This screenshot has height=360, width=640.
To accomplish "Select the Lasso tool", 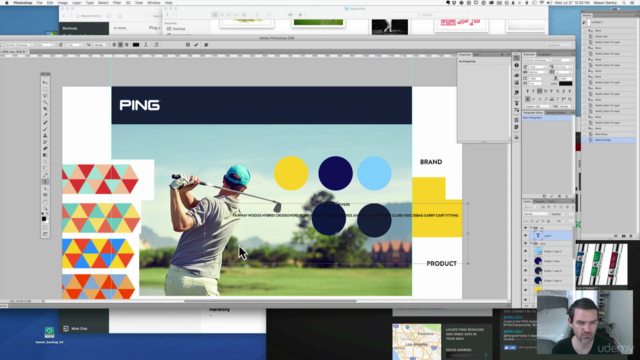I will [x=45, y=96].
